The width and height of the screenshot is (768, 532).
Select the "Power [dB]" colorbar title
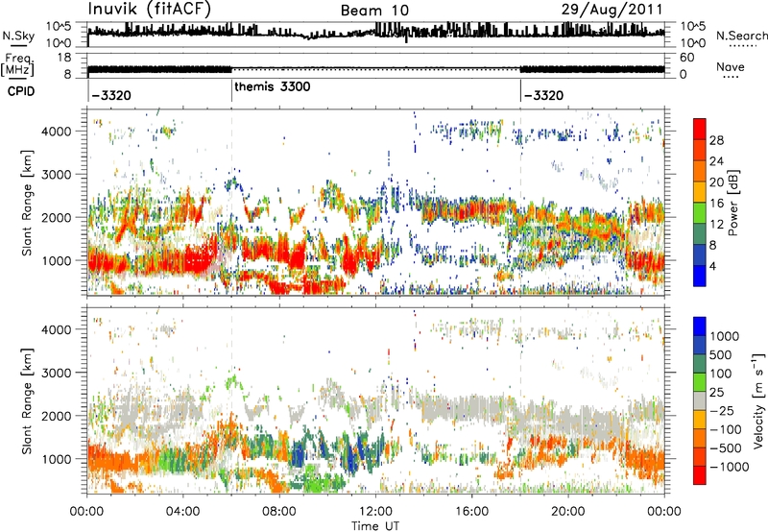(x=732, y=203)
